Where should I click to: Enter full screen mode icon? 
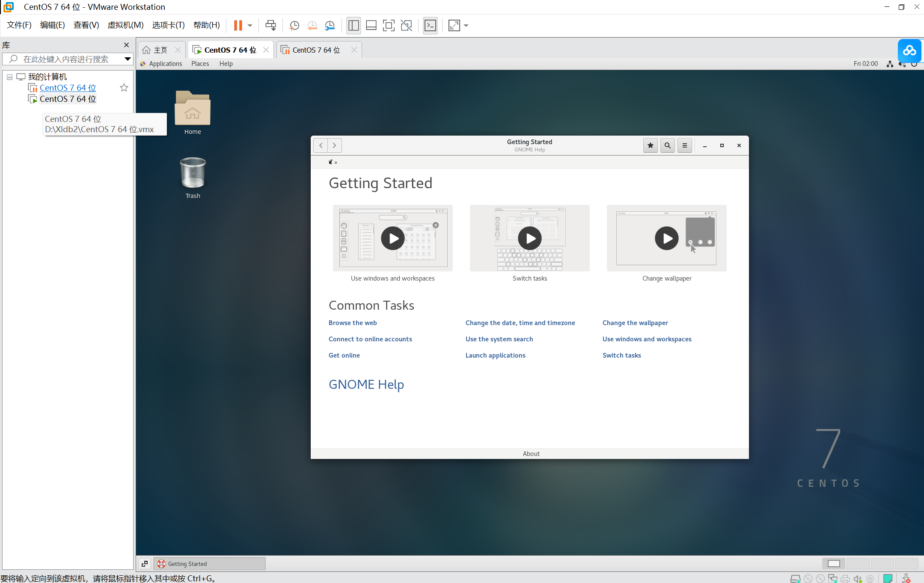(389, 26)
